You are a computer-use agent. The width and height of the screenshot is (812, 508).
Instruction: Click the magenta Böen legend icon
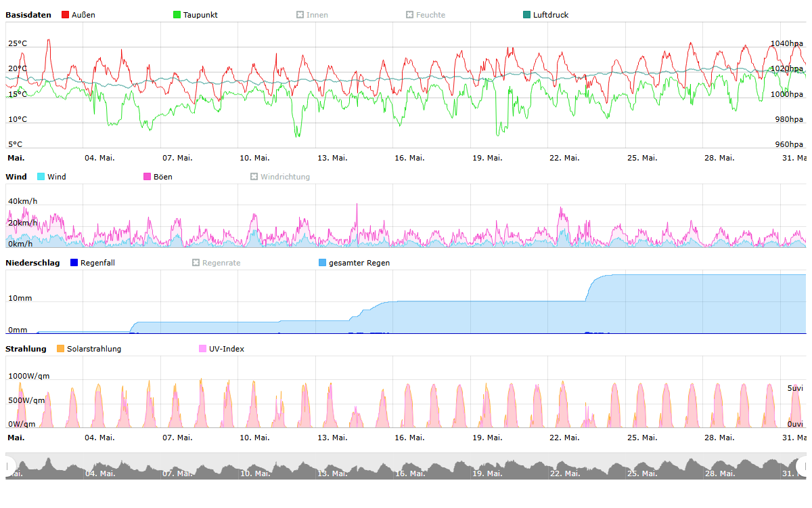148,177
